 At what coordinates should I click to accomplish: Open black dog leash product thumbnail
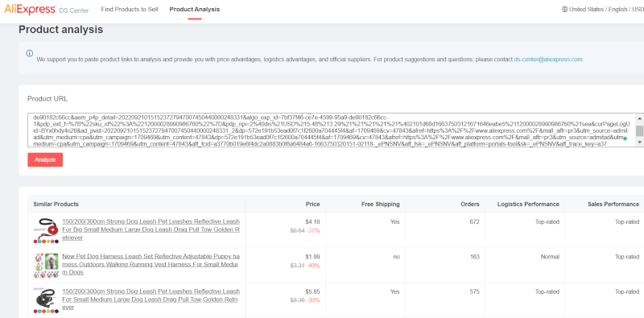pos(46,300)
